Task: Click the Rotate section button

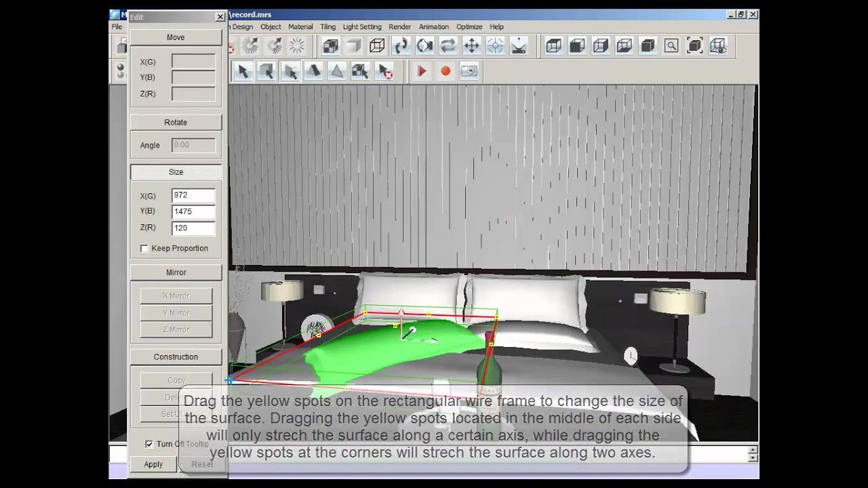Action: [x=176, y=123]
